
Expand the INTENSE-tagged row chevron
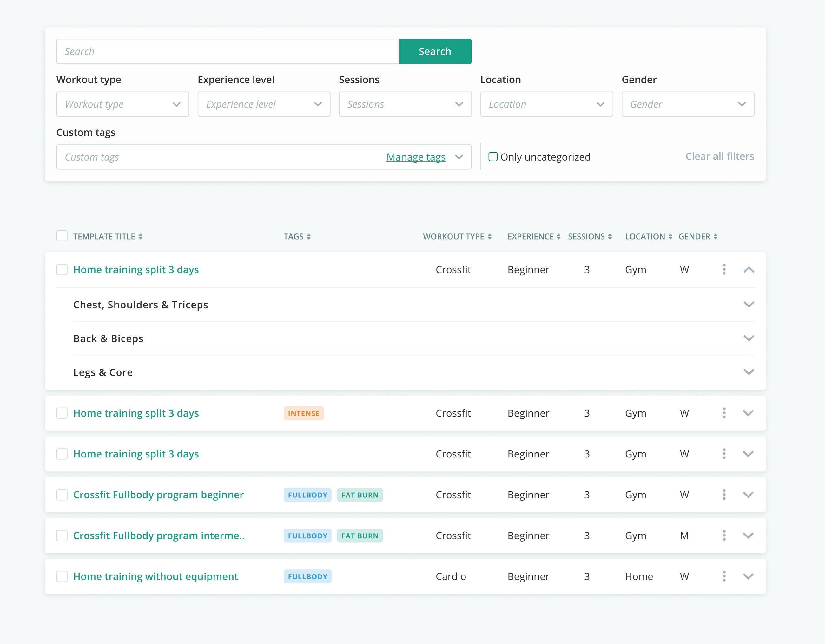tap(748, 413)
